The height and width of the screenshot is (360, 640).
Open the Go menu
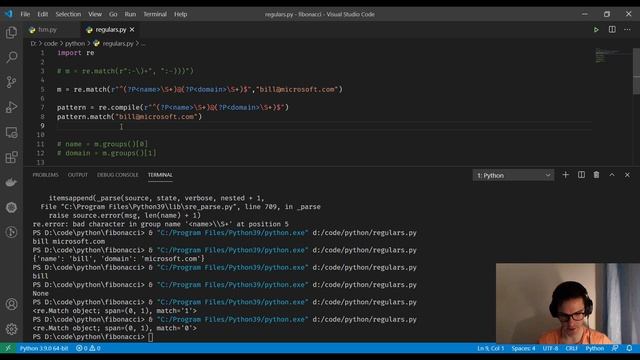(113, 14)
